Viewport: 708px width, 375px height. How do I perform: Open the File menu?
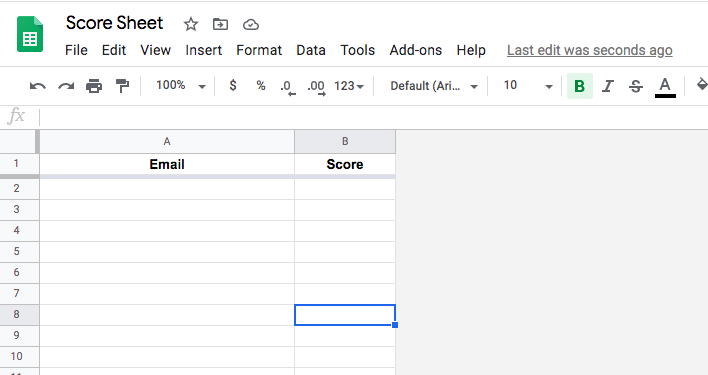coord(76,50)
